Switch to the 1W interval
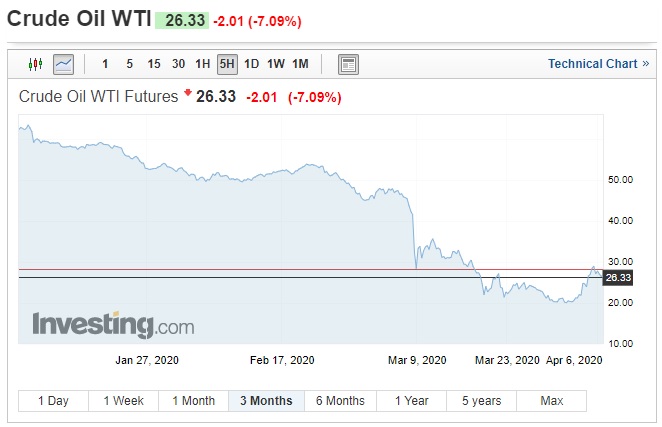Image resolution: width=662 pixels, height=427 pixels. (275, 64)
